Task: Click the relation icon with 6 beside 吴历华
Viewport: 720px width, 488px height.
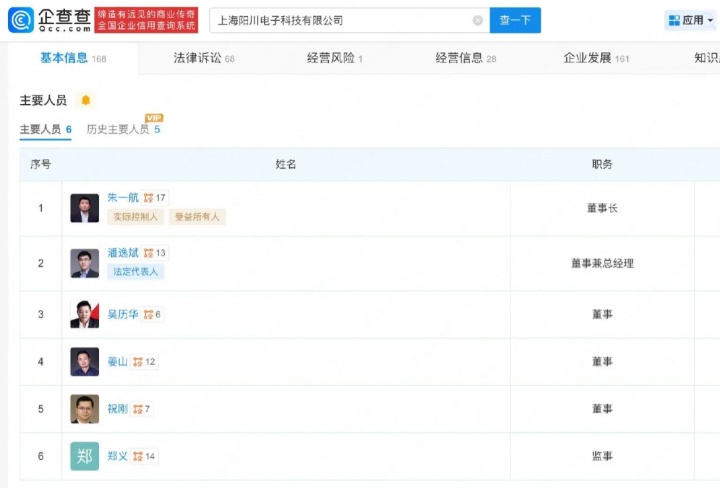Action: (152, 314)
